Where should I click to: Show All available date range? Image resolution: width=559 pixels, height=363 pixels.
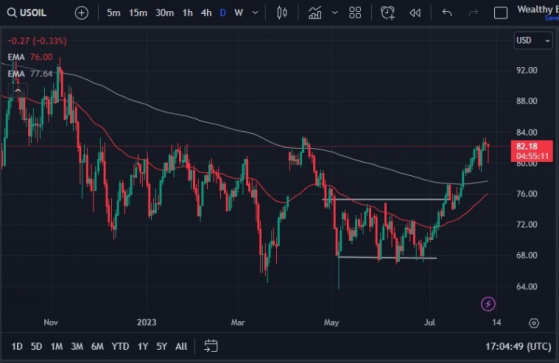pyautogui.click(x=181, y=346)
